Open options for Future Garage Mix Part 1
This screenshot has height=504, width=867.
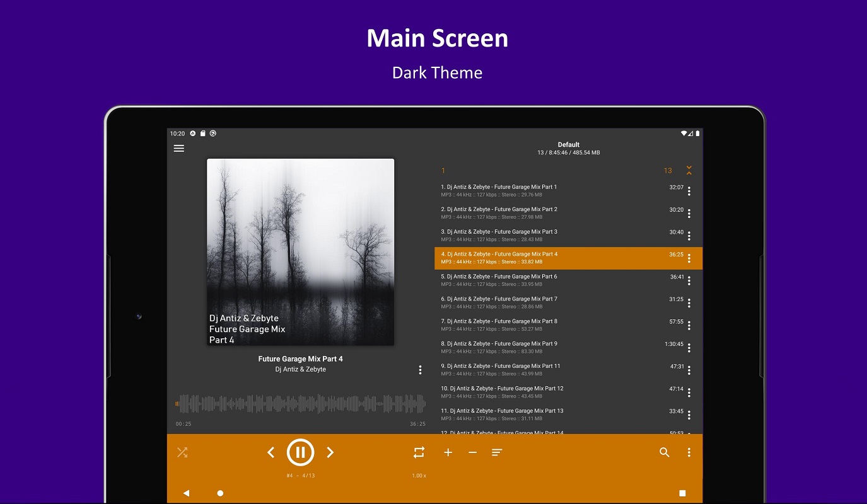coord(689,191)
